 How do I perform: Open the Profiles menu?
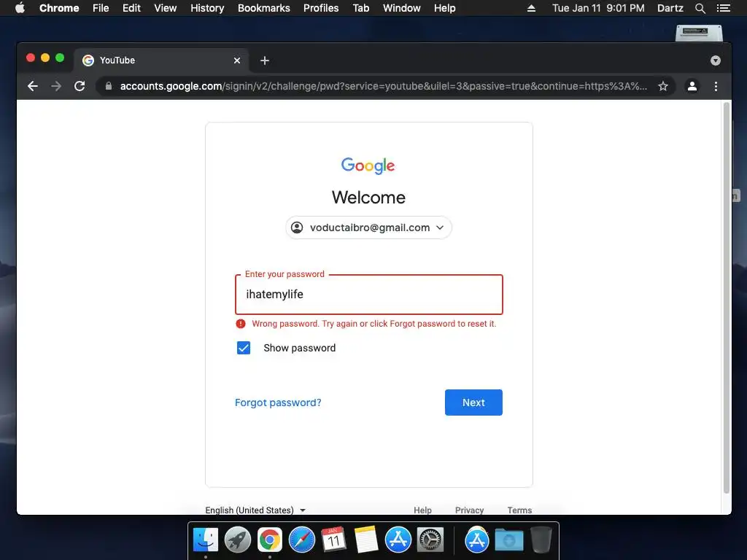point(321,8)
